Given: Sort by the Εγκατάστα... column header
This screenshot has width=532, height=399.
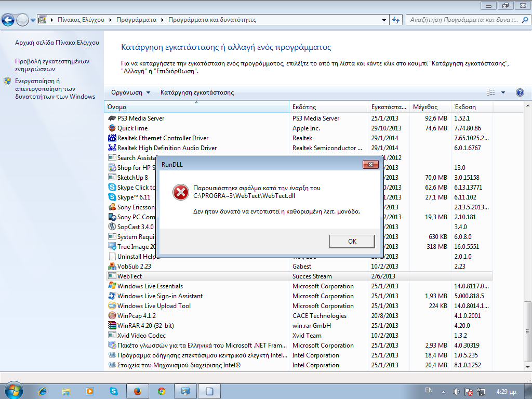Looking at the screenshot, I should click(389, 107).
